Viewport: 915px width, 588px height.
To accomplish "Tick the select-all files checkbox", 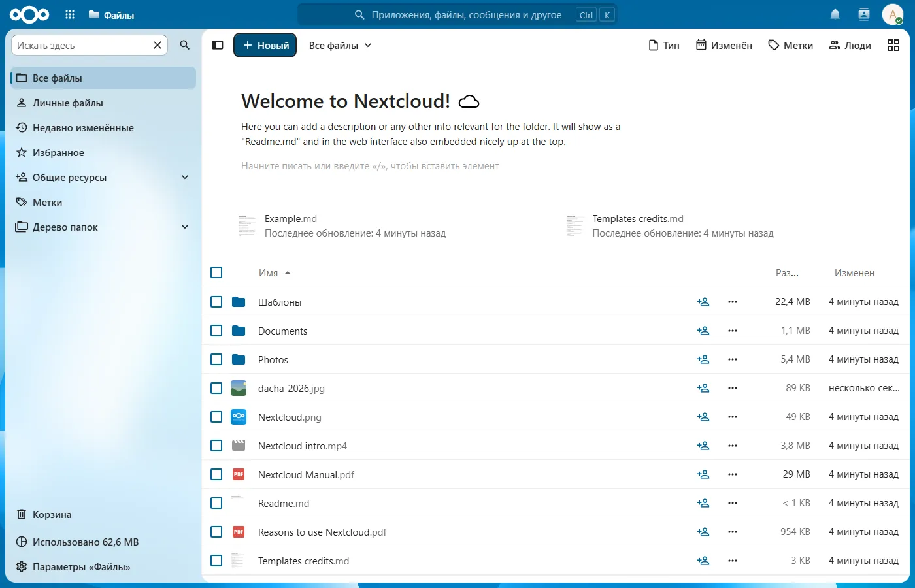I will [216, 272].
